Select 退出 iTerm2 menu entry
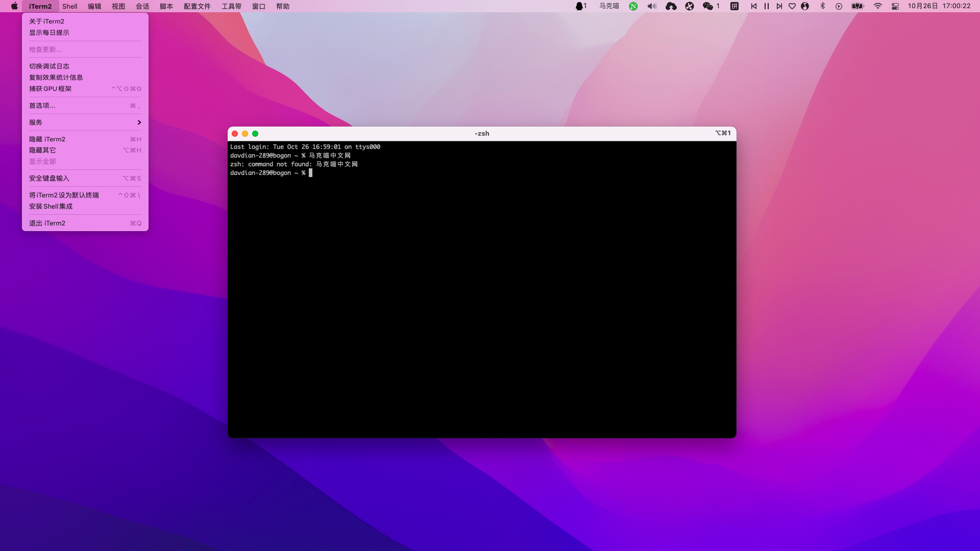 (85, 223)
